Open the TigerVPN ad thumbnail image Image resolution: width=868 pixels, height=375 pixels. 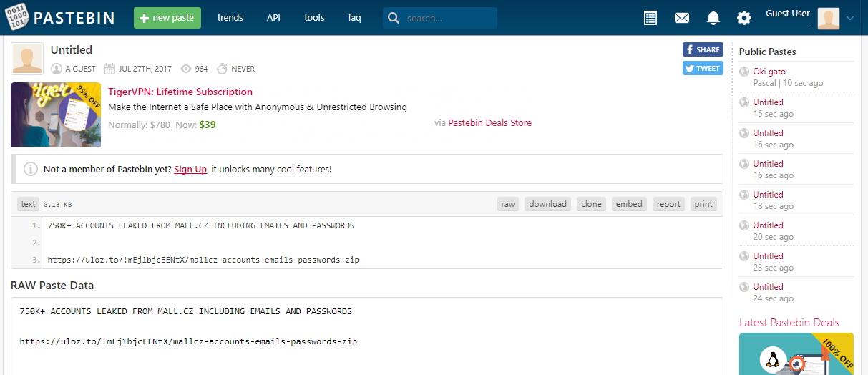[56, 115]
